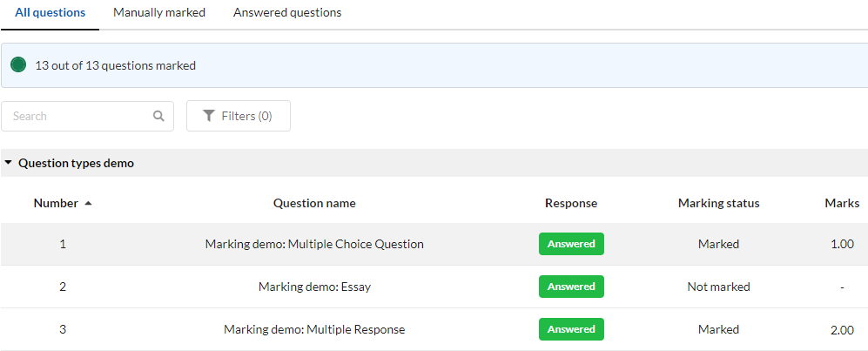Click the Answered badge for question 2
The image size is (868, 351).
(571, 287)
